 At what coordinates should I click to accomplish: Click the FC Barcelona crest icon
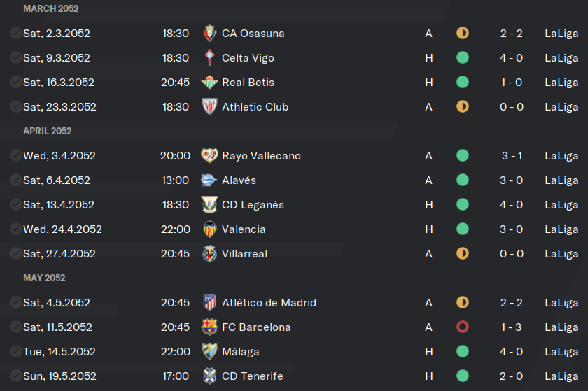(x=209, y=327)
